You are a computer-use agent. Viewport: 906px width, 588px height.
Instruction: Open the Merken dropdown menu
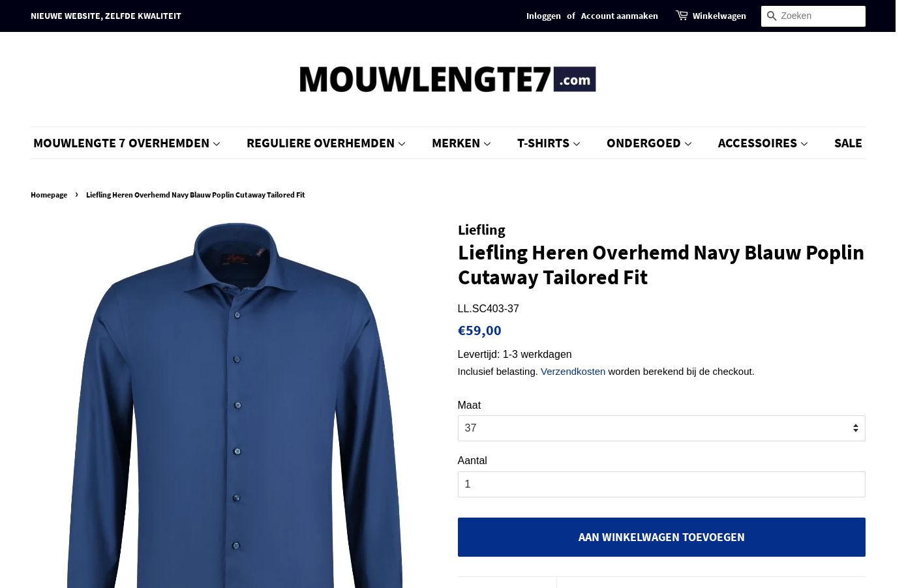(x=461, y=143)
